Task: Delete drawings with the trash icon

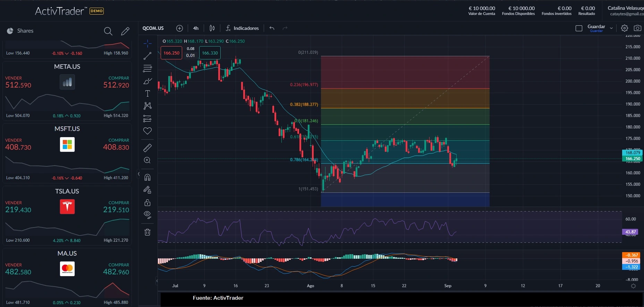Action: point(147,232)
